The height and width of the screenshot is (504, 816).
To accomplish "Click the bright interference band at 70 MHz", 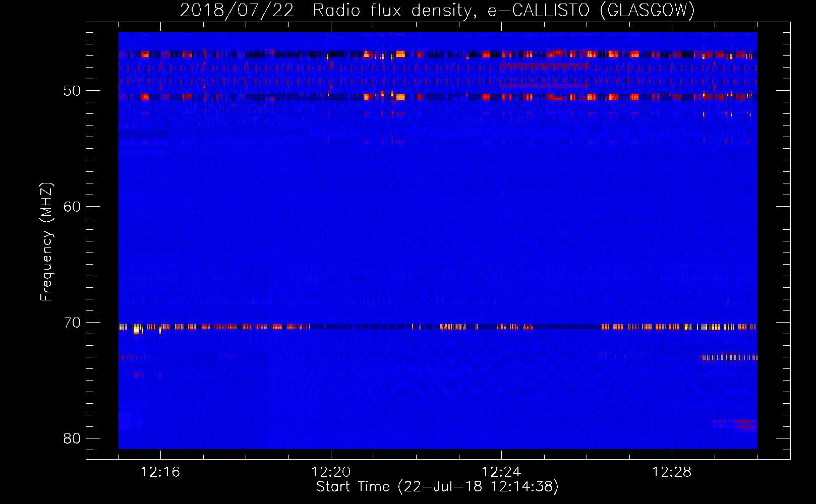I will click(x=438, y=327).
